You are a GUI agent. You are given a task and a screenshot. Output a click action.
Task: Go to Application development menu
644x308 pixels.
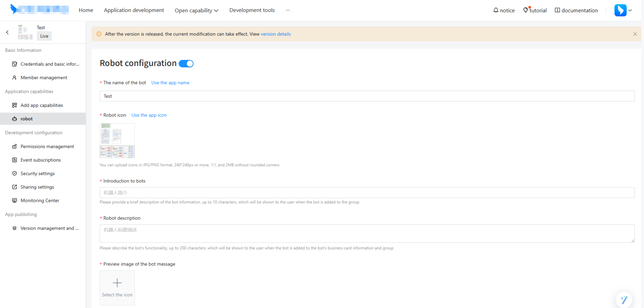pyautogui.click(x=134, y=10)
